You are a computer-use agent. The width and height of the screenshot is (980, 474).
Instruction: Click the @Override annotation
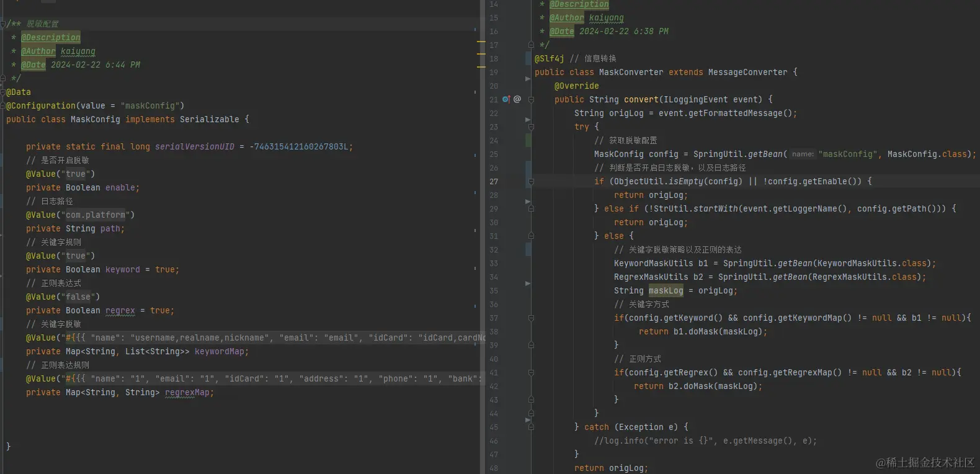(577, 86)
